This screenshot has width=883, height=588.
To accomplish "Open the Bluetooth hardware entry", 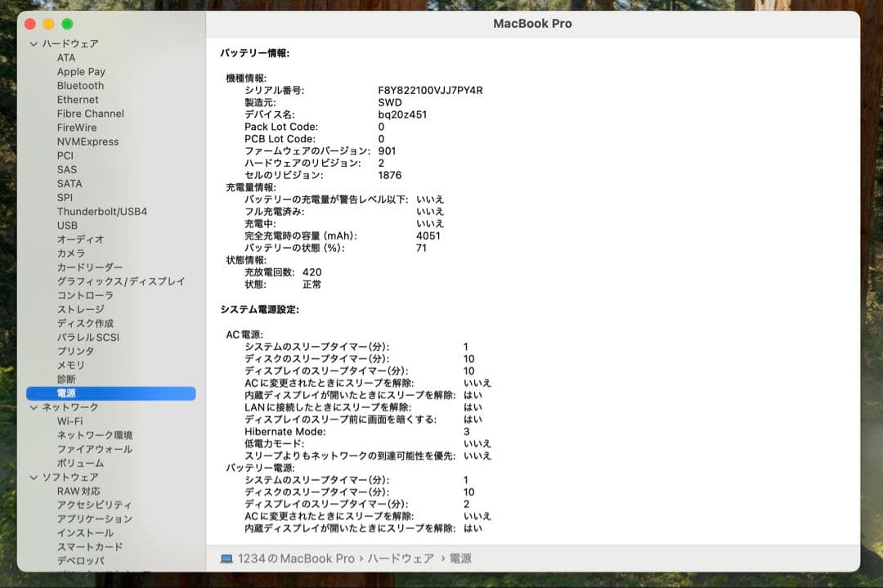I will (x=80, y=86).
